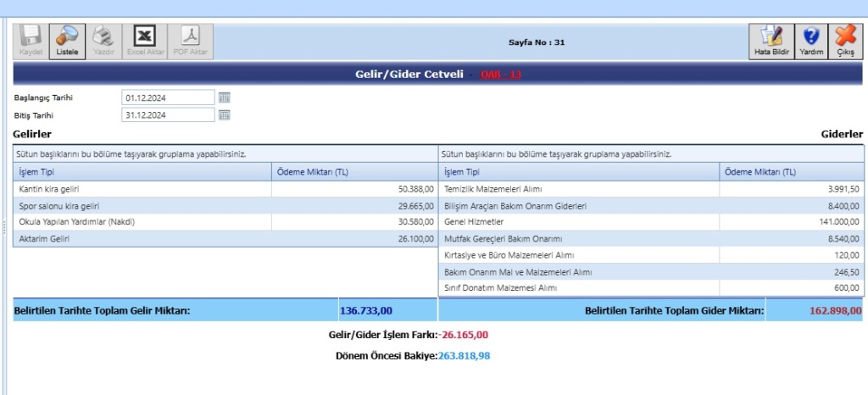Click the red OAB - 13 link
Viewport: 868px width, 395px height.
pos(501,75)
